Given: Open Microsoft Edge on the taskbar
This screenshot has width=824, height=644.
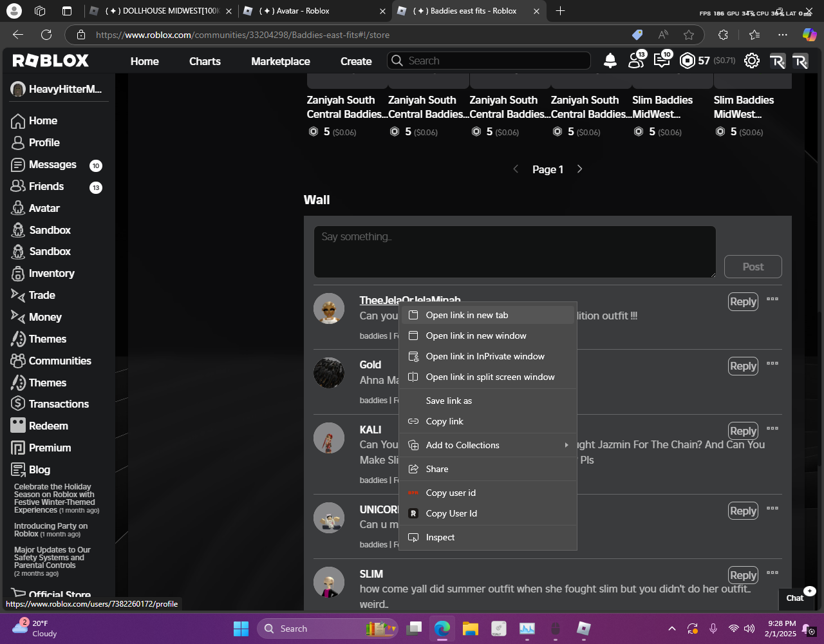Looking at the screenshot, I should coord(442,629).
